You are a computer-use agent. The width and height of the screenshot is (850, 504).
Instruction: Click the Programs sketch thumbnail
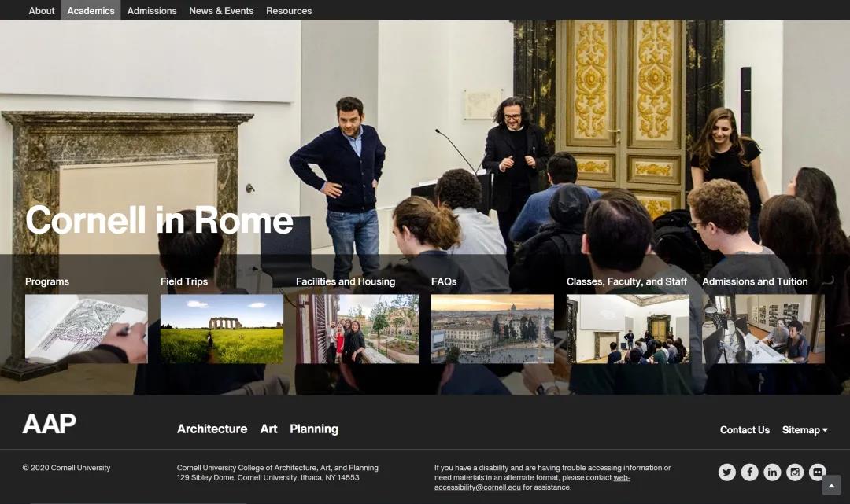[x=87, y=329]
